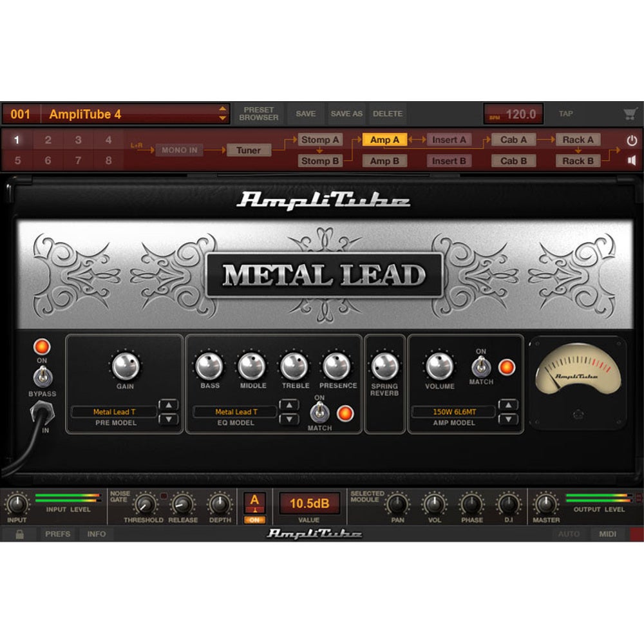Click the MONO IN routing selector
Viewport: 644px width, 644px height.
(x=180, y=150)
